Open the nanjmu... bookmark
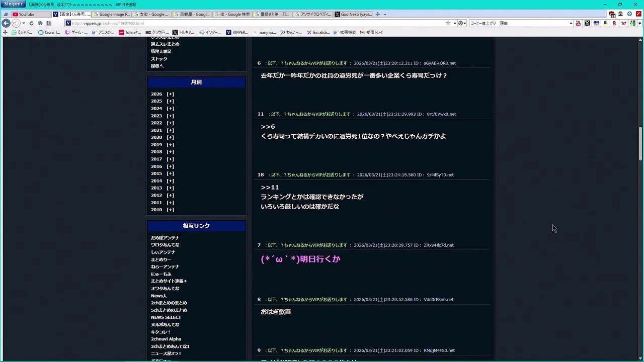Screen dimensions: 644x362 pos(264,32)
